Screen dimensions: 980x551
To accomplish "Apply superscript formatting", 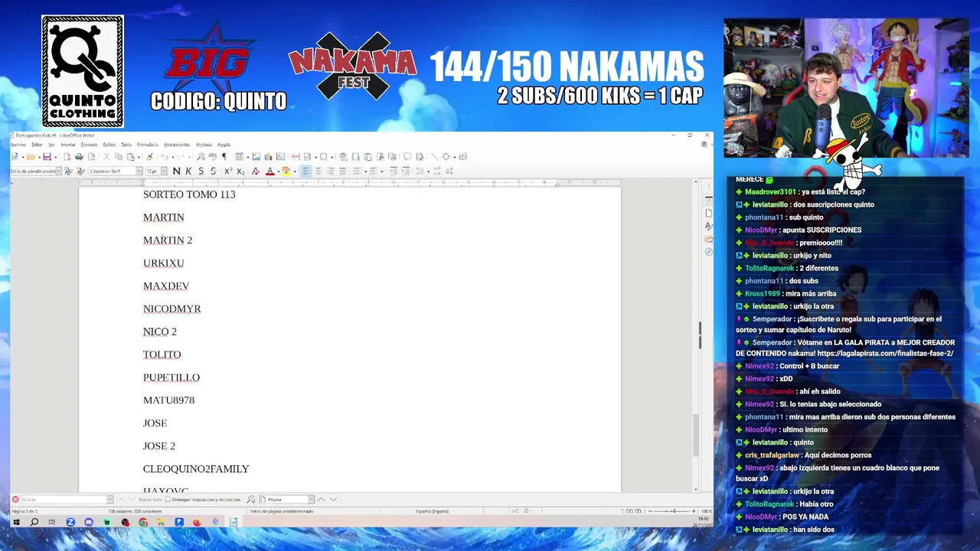I will click(x=228, y=171).
